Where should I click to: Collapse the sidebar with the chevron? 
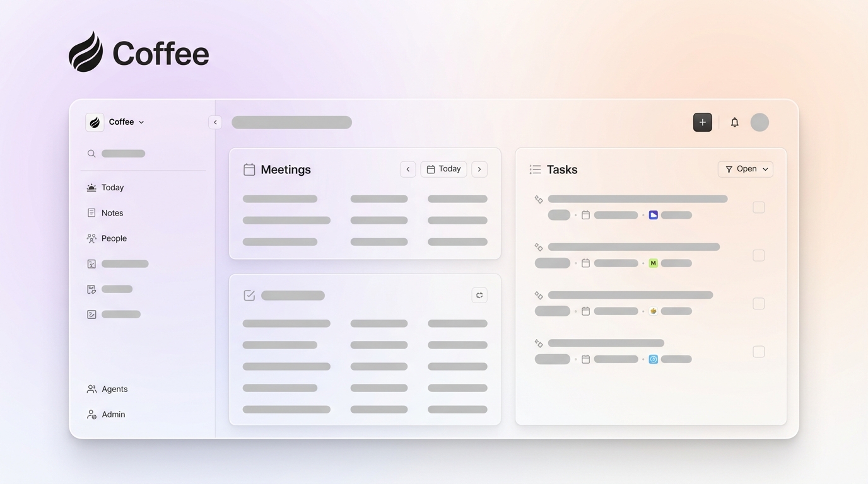215,122
